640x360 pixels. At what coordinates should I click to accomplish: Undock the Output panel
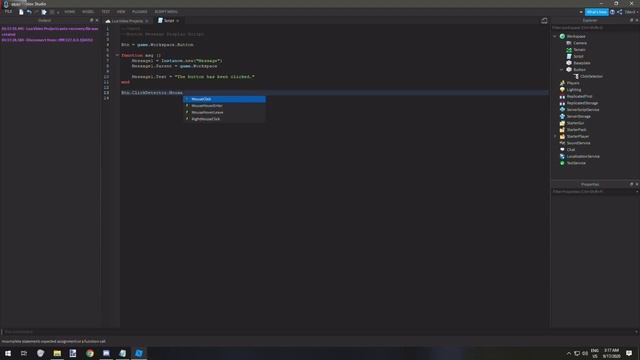click(91, 20)
